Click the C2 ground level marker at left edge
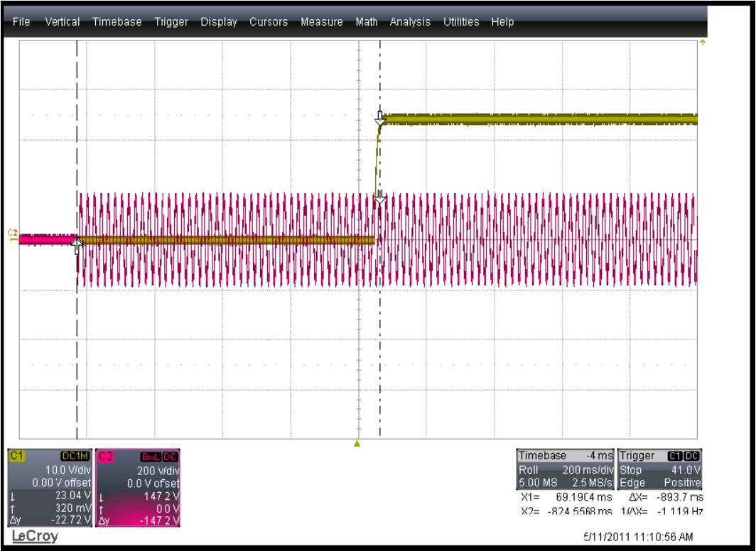This screenshot has width=756, height=551. pyautogui.click(x=12, y=233)
